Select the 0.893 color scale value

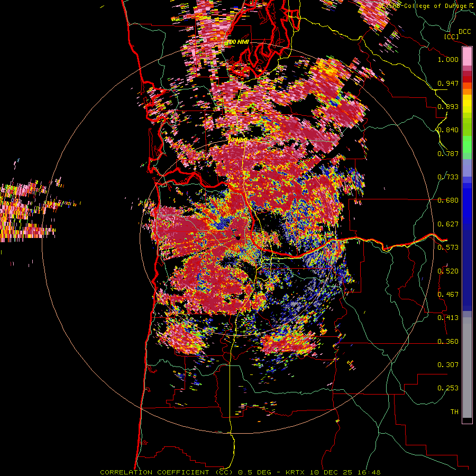pos(448,106)
